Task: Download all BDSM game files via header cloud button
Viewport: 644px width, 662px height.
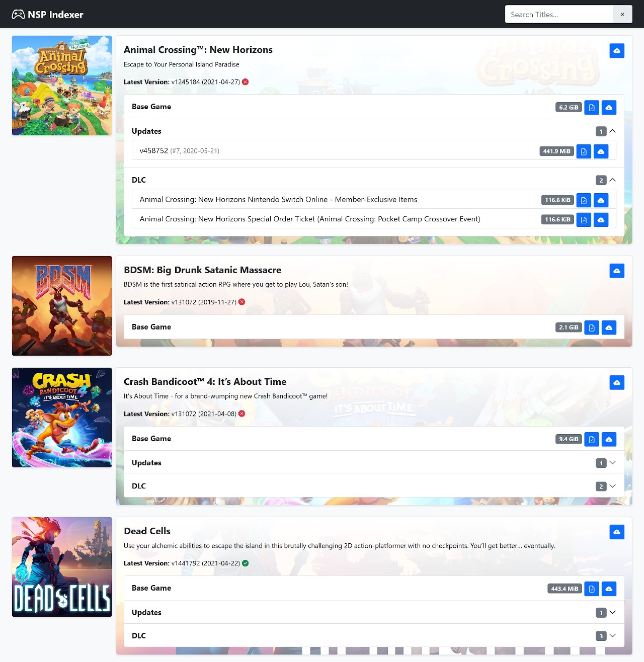Action: click(x=617, y=271)
